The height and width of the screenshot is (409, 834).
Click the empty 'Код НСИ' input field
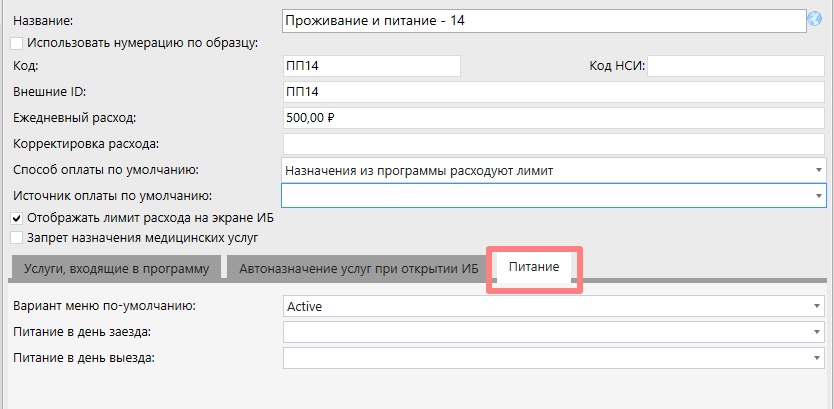pos(739,66)
